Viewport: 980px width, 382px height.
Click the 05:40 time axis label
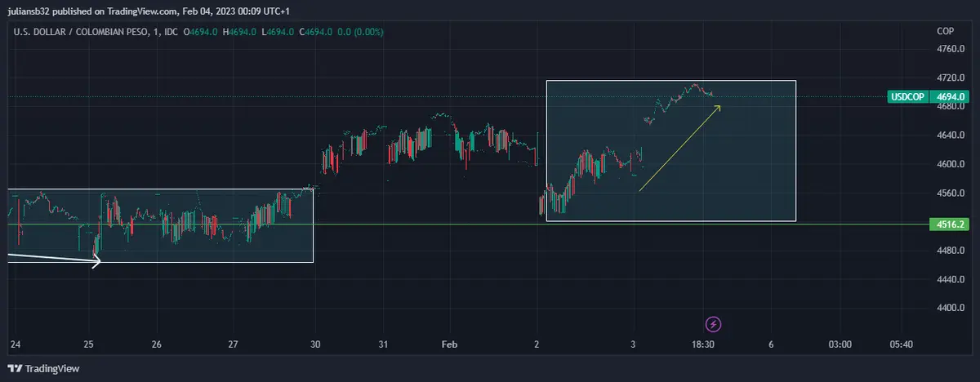901,344
